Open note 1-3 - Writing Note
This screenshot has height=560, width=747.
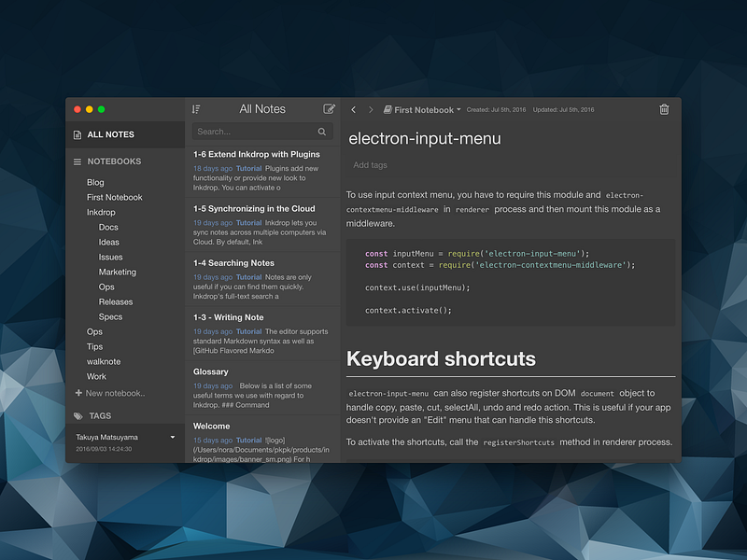[x=262, y=333]
